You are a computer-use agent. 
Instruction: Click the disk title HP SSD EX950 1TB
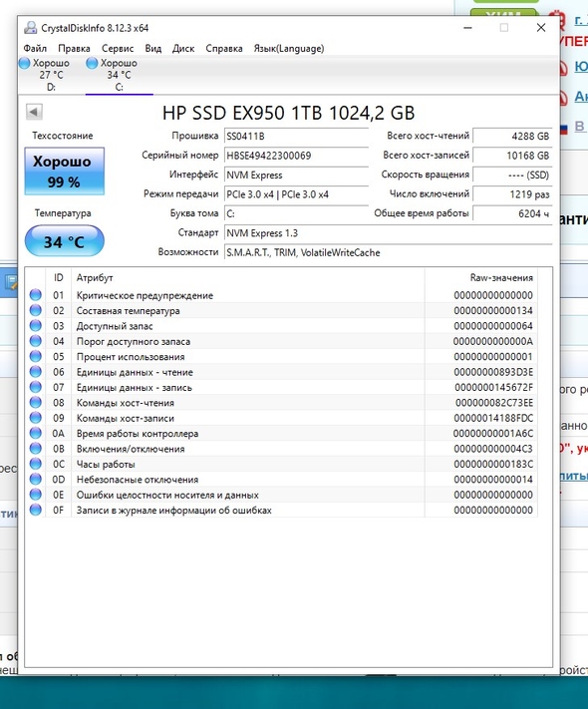[x=288, y=113]
